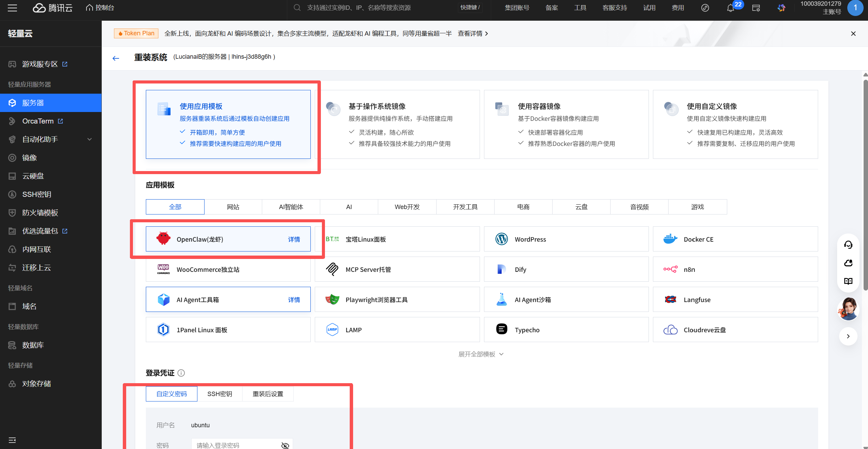Viewport: 868px width, 449px height.
Task: Expand 展开全部模板 to show all templates
Action: click(x=481, y=354)
